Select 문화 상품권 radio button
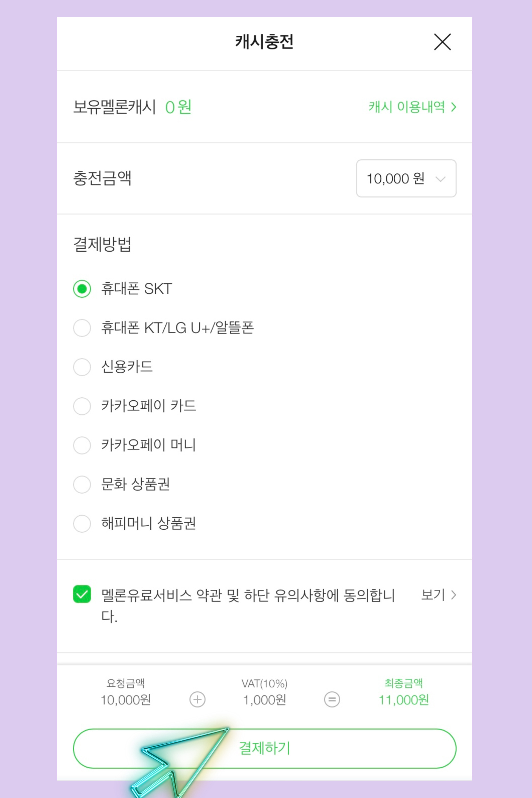The width and height of the screenshot is (532, 798). coord(82,484)
